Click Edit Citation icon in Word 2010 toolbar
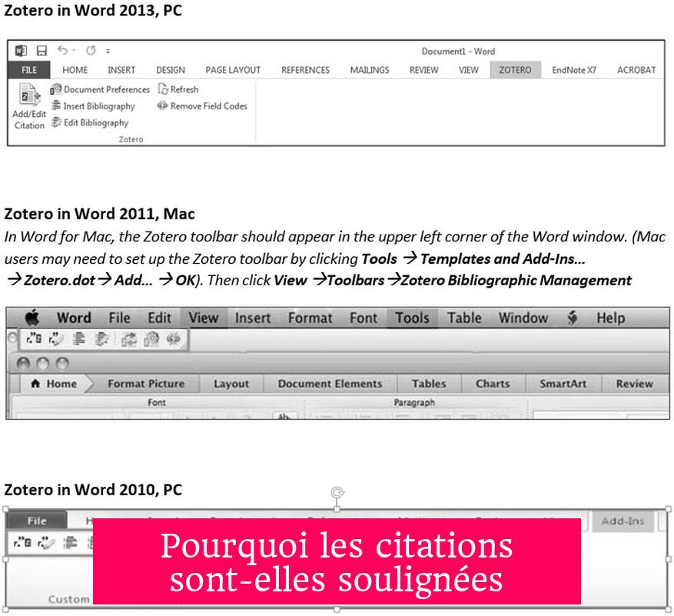 [x=46, y=542]
